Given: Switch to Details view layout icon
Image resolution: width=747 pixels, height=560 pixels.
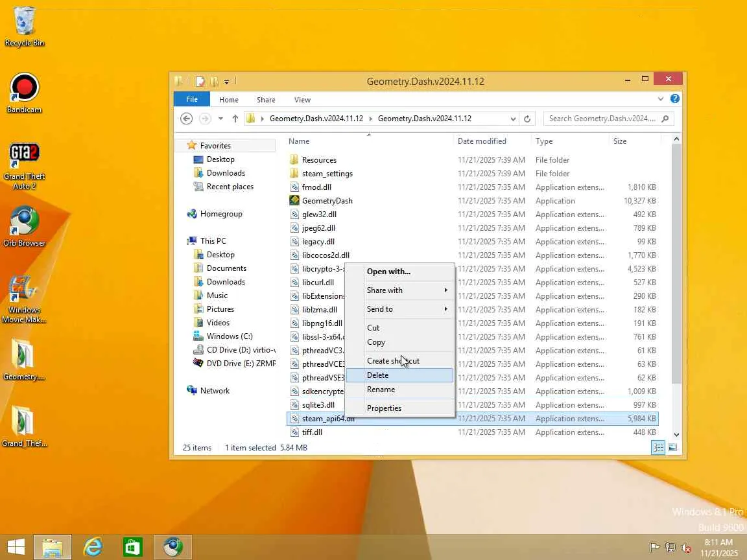Looking at the screenshot, I should pyautogui.click(x=658, y=448).
